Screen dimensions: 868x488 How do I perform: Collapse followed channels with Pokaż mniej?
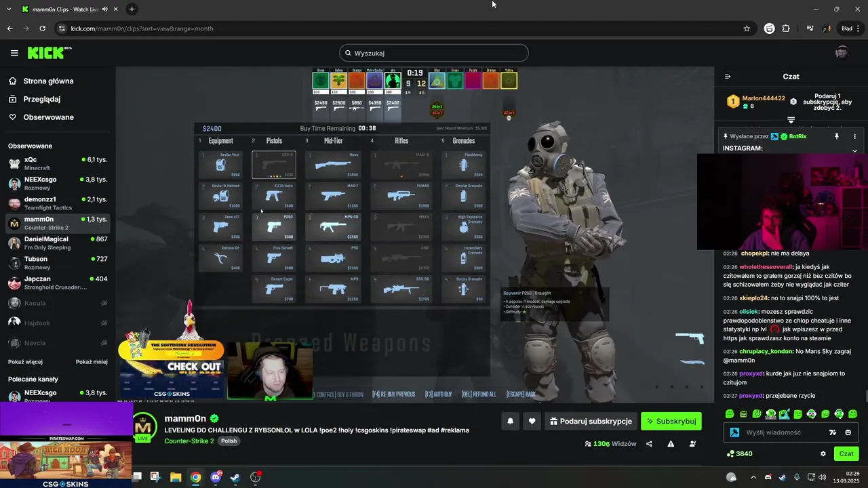92,362
